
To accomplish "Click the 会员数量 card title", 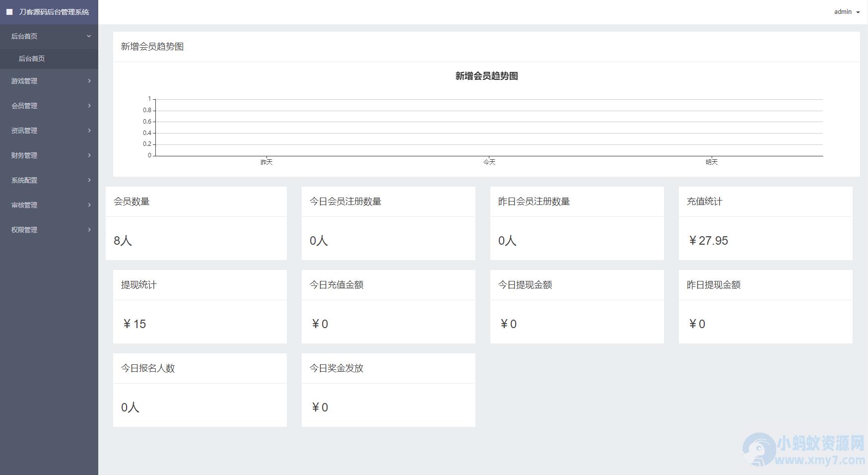I will tap(132, 202).
